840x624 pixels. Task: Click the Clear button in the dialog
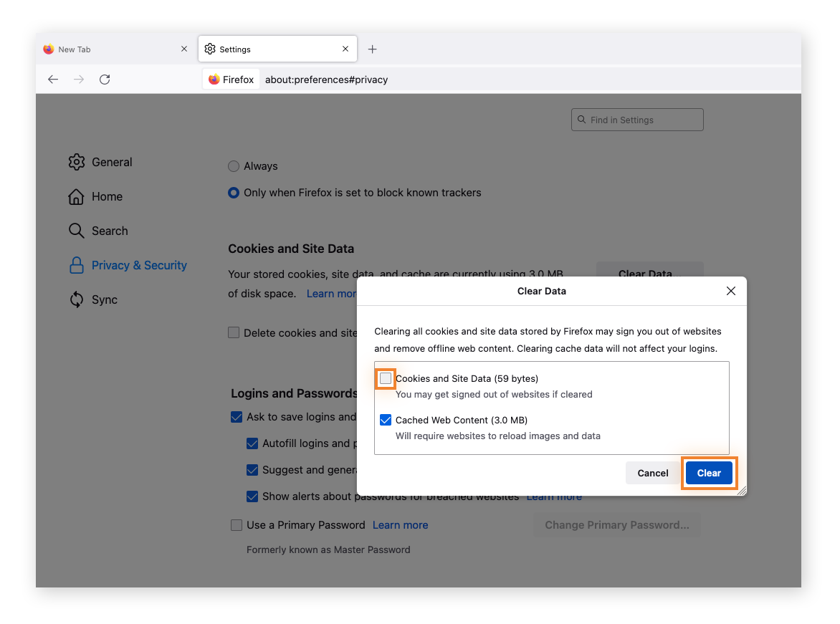(708, 473)
